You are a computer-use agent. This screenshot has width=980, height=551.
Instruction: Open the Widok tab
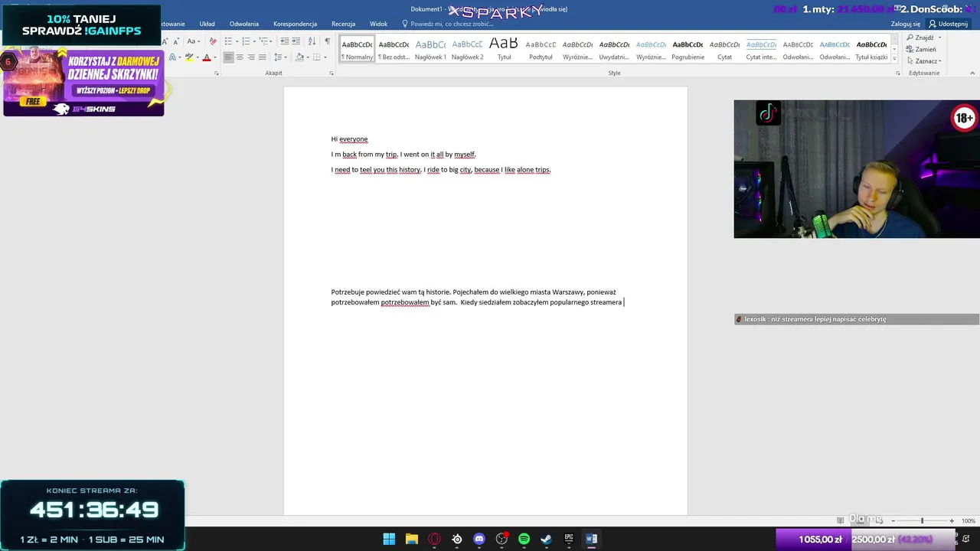click(x=378, y=24)
